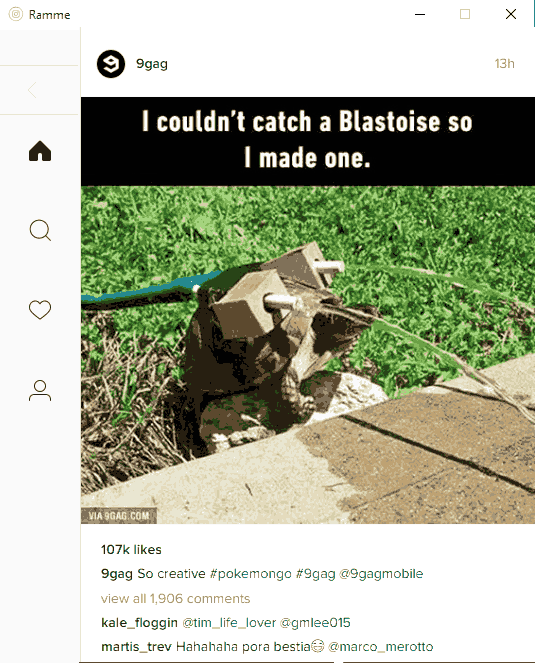Open the heart Activity icon

pyautogui.click(x=40, y=310)
